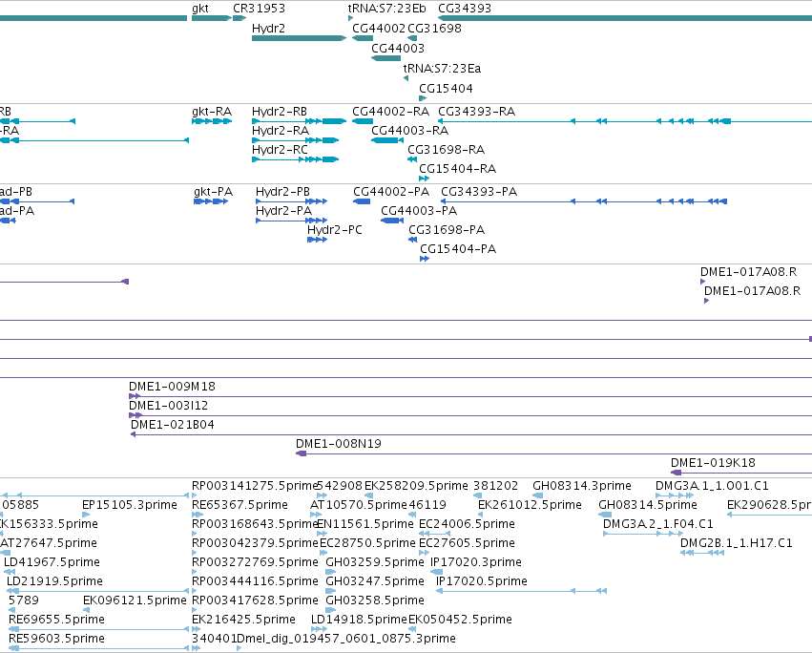Image resolution: width=812 pixels, height=653 pixels.
Task: Click the CG15404-RA transcript label
Action: [x=457, y=169]
